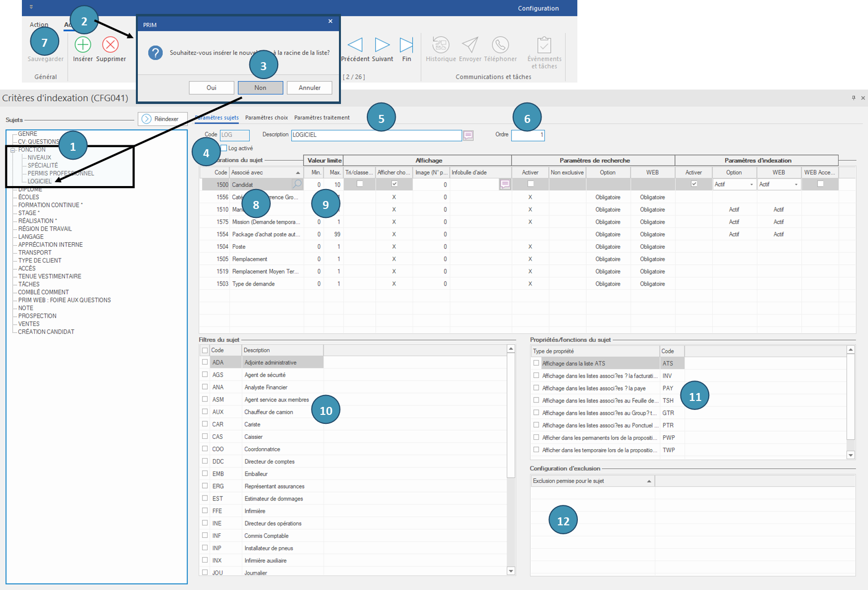The height and width of the screenshot is (590, 868).
Task: Click the Téléphoner phone icon
Action: coord(500,45)
